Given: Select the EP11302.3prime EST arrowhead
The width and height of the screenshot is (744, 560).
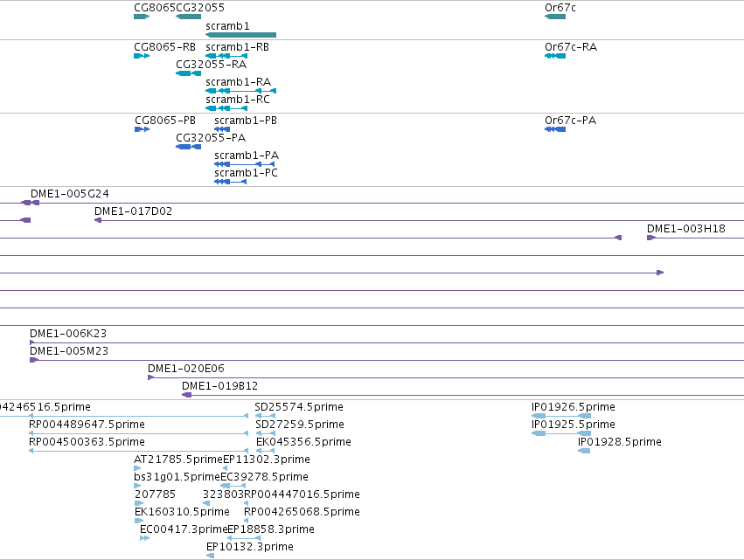Looking at the screenshot, I should [x=225, y=468].
